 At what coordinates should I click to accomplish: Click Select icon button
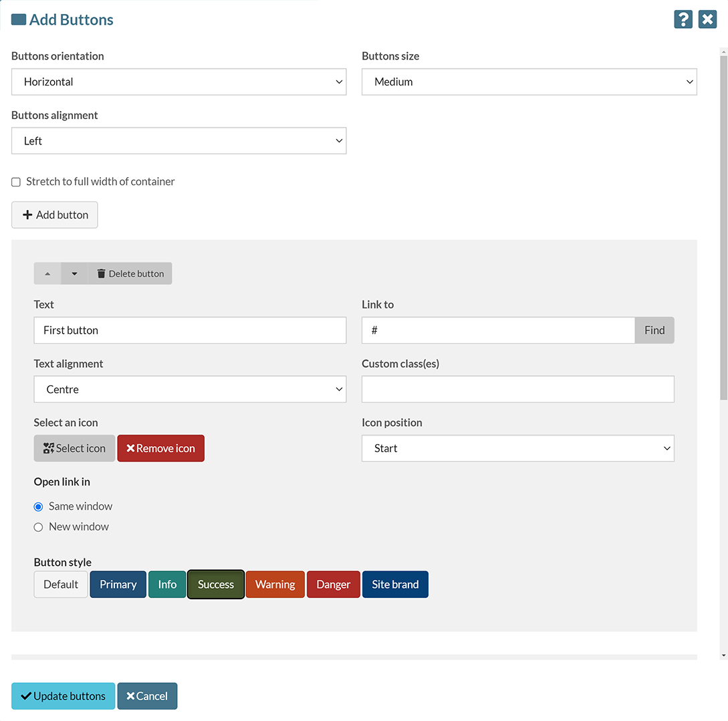point(74,448)
